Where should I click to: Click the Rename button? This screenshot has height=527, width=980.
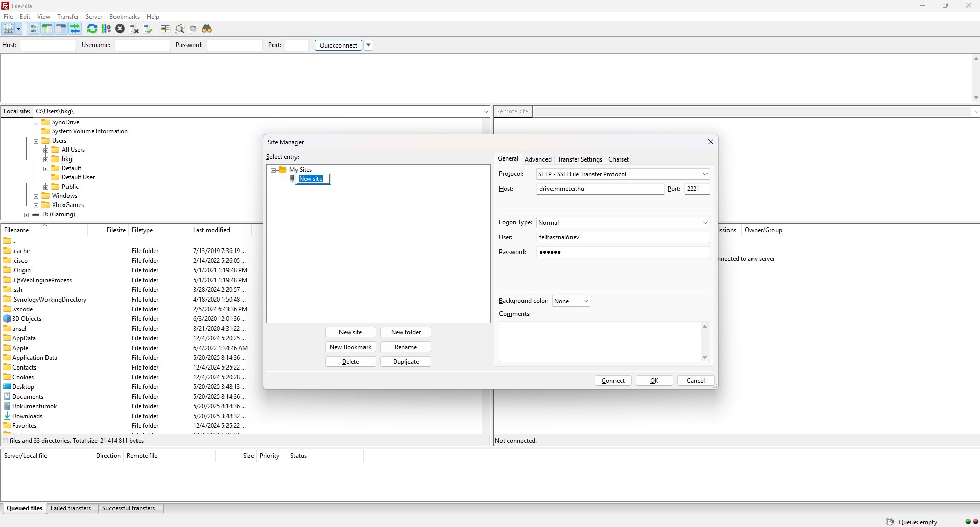[406, 347]
